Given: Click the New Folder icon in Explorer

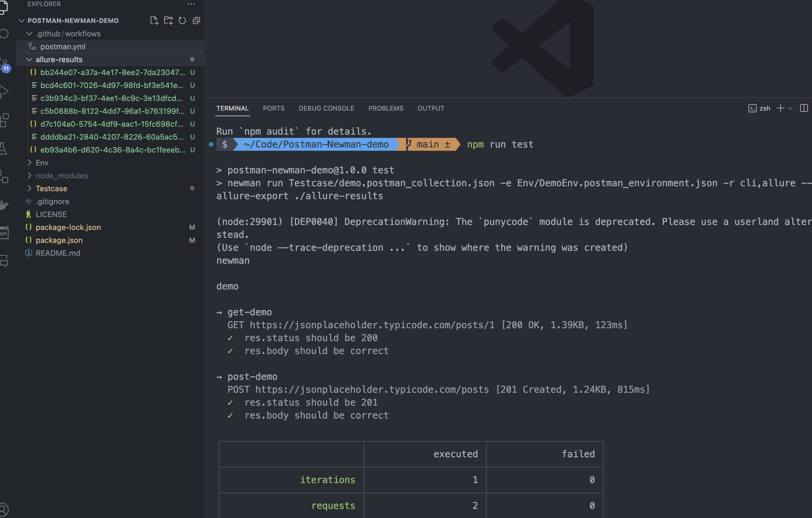Looking at the screenshot, I should click(168, 21).
